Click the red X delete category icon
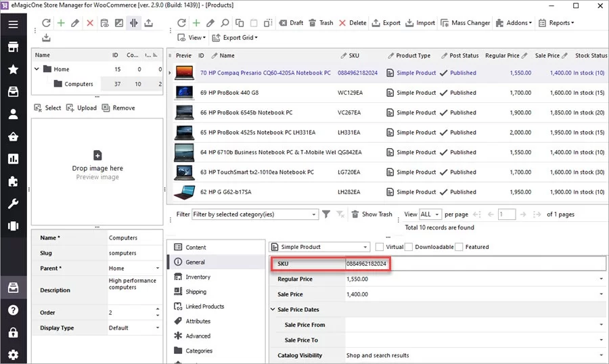 [x=90, y=23]
